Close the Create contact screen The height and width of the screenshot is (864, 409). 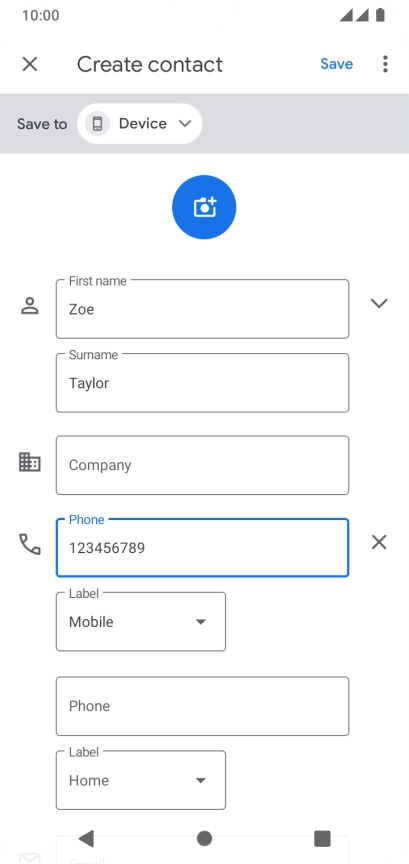(30, 64)
